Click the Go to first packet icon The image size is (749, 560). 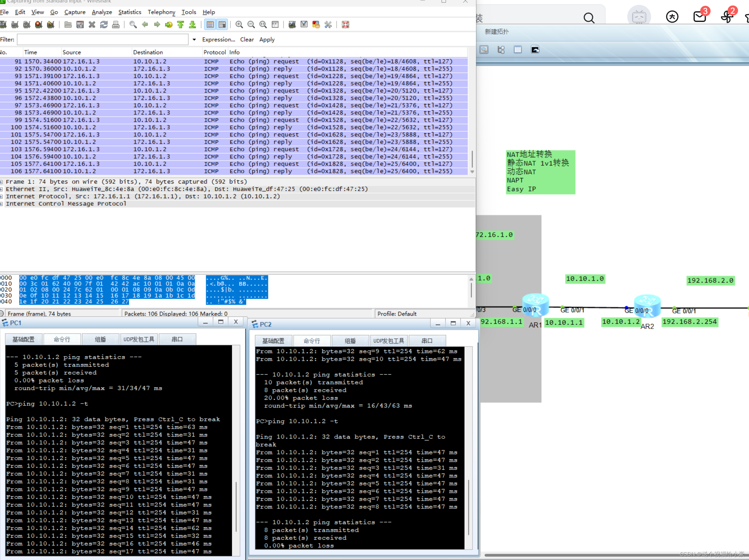[x=181, y=24]
